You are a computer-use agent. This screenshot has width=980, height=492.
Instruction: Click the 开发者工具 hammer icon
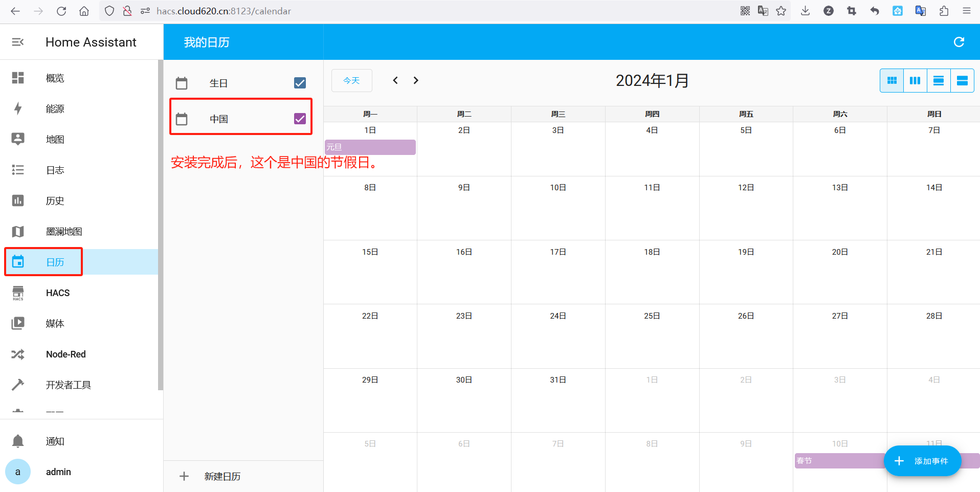tap(18, 385)
